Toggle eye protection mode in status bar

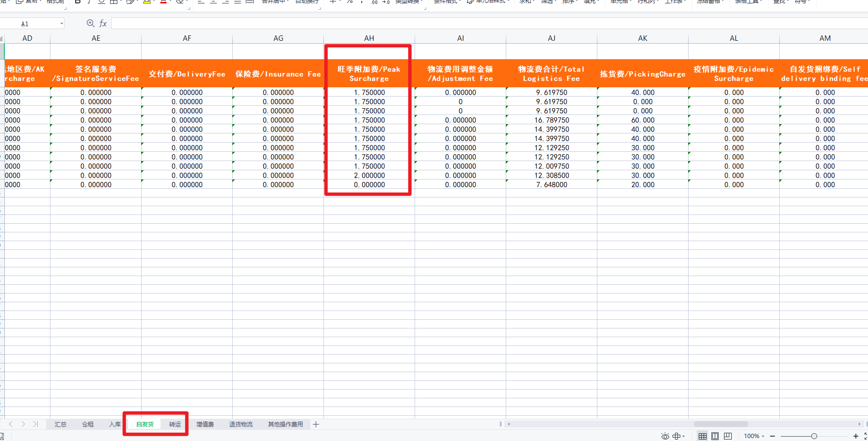[x=665, y=436]
